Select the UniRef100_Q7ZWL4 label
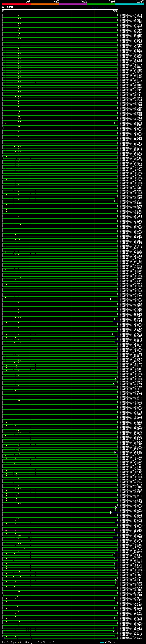Screen dimensions: 146x644 (131, 304)
